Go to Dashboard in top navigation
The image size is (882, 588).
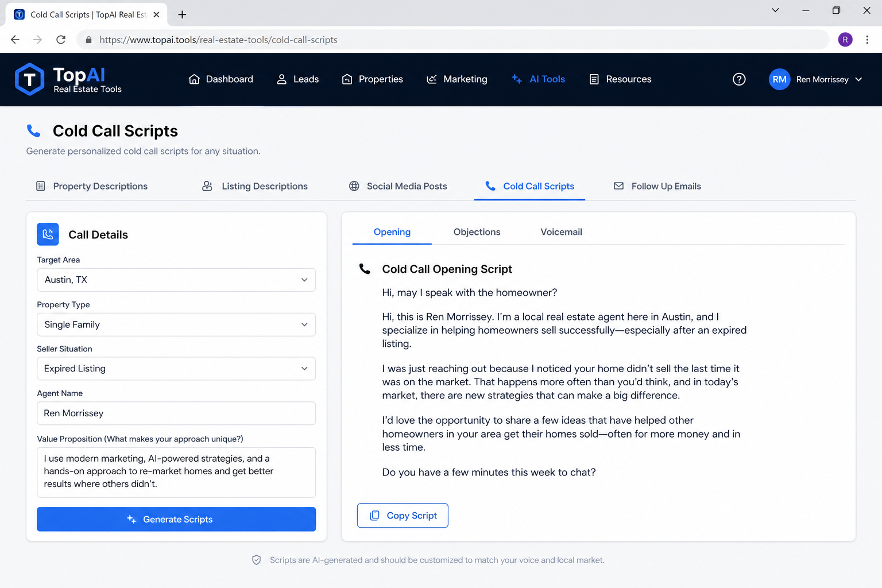tap(221, 79)
